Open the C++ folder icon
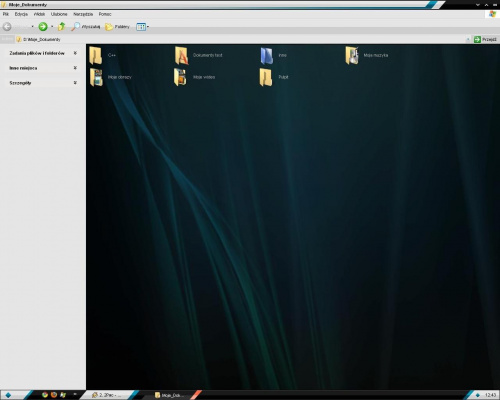This screenshot has width=500, height=400. click(96, 55)
